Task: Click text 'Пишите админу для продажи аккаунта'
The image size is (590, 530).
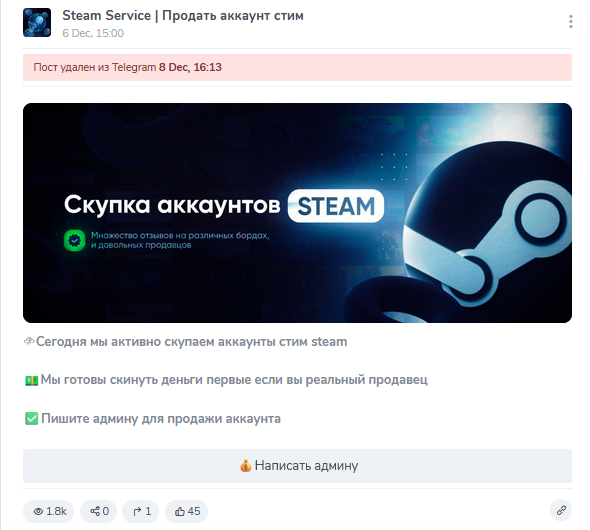Action: 161,419
